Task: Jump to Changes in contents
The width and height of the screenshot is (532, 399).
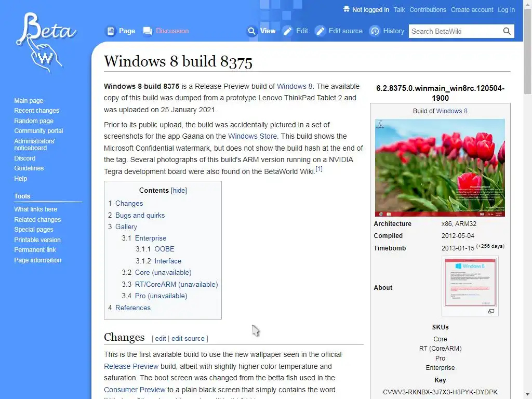Action: [x=129, y=204]
